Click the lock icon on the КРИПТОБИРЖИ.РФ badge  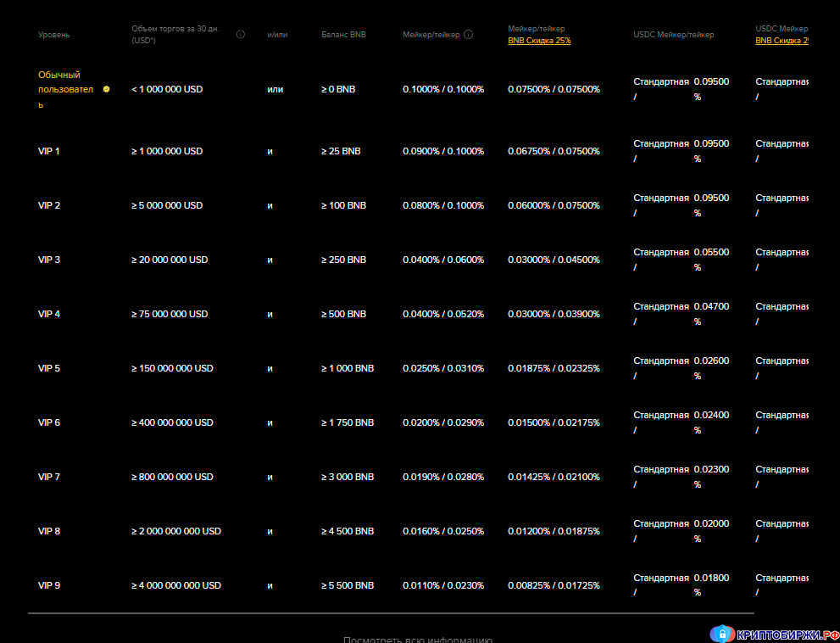pos(722,634)
